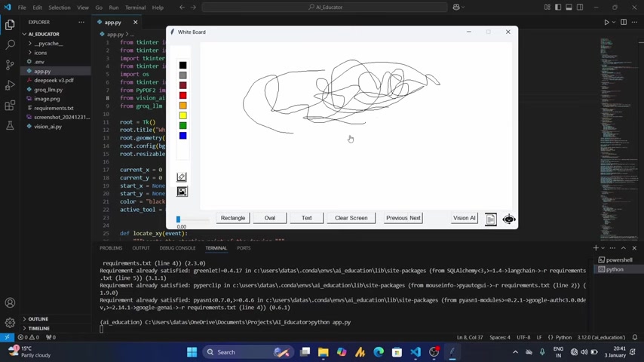This screenshot has height=362, width=644.
Task: Open Microsoft Store from the taskbar
Action: [x=397, y=352]
